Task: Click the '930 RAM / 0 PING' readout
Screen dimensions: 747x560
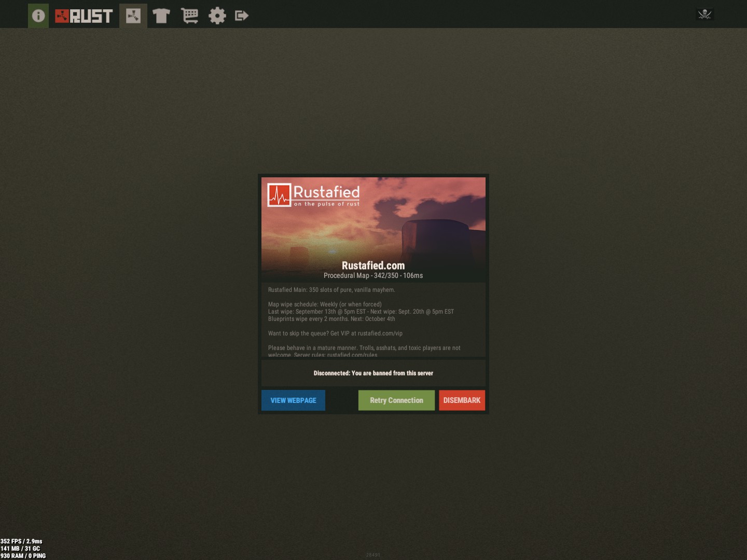Action: tap(23, 556)
